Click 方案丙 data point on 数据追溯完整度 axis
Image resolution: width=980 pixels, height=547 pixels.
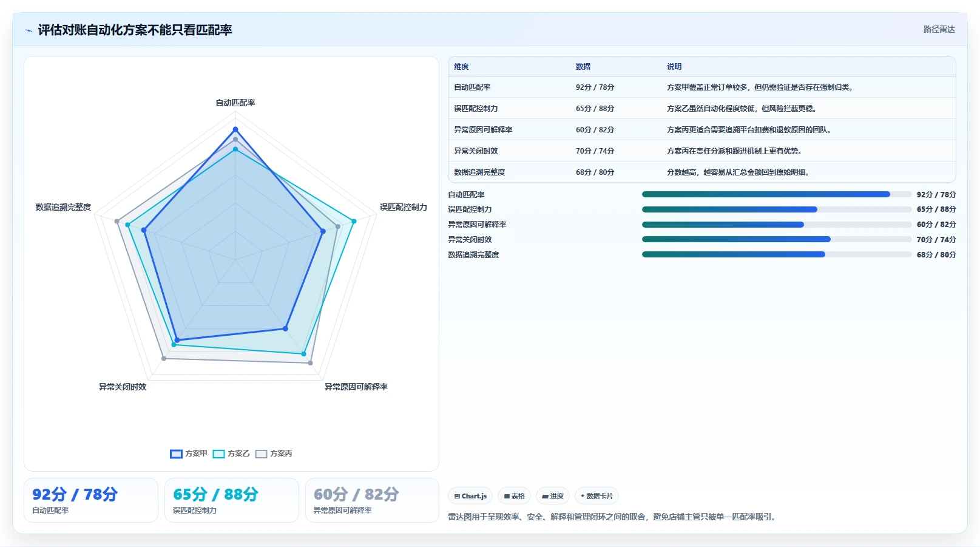click(117, 221)
